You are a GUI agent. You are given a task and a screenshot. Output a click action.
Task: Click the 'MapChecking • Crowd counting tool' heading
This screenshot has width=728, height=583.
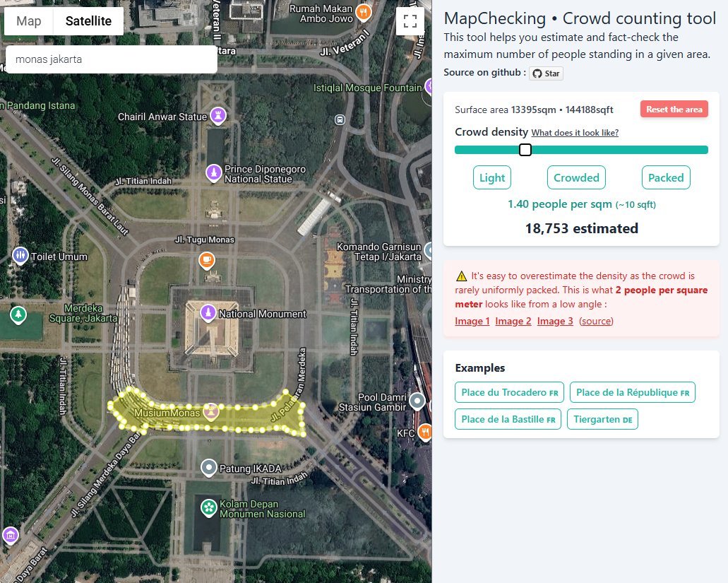point(580,18)
